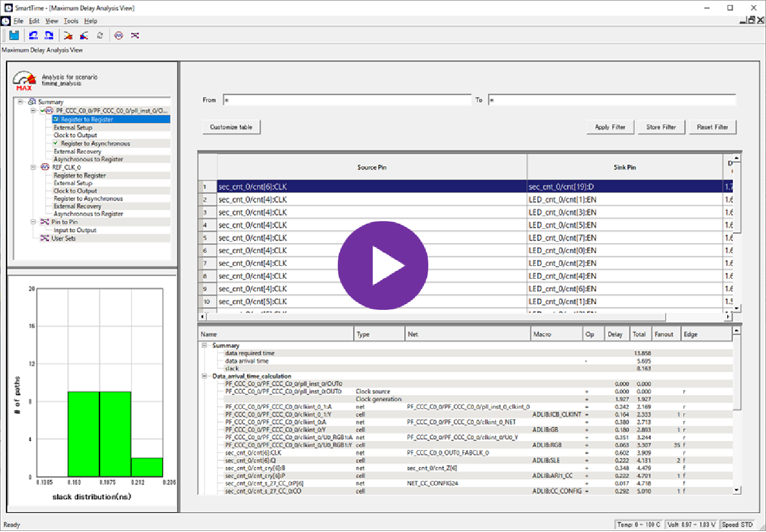Select the green-checked Register to Asynchronous item
The width and height of the screenshot is (766, 532).
(x=95, y=143)
